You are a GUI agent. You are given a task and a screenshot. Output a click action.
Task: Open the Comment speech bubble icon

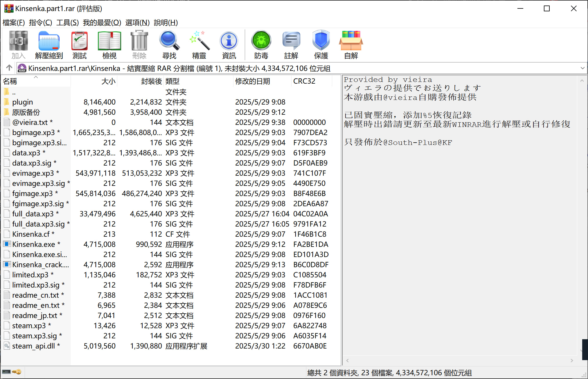(291, 44)
